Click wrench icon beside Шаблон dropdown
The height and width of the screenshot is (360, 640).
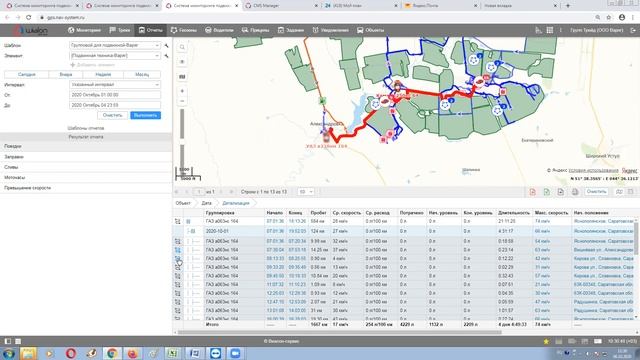[167, 45]
